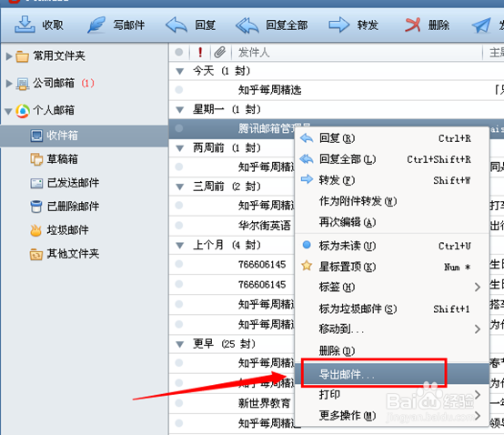Open the 打印 submenu

click(392, 394)
